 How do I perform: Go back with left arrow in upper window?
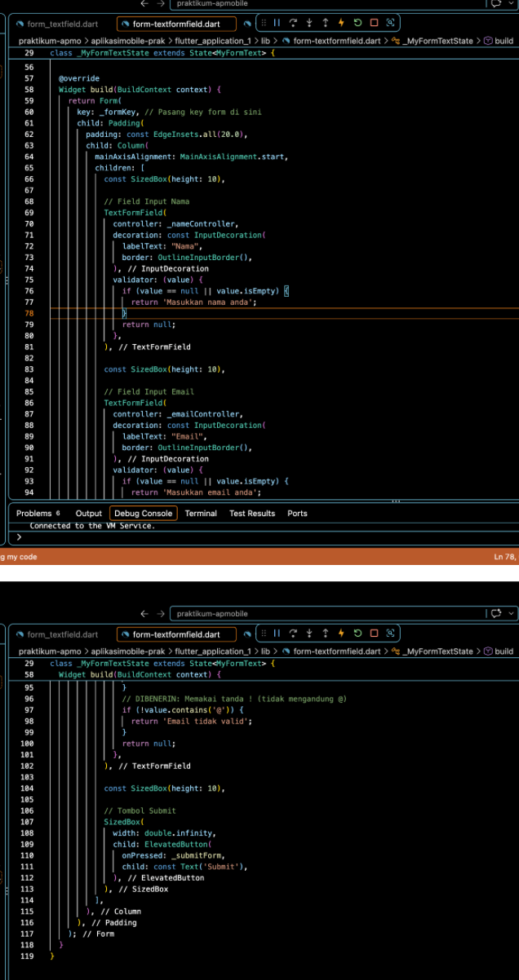pos(145,3)
